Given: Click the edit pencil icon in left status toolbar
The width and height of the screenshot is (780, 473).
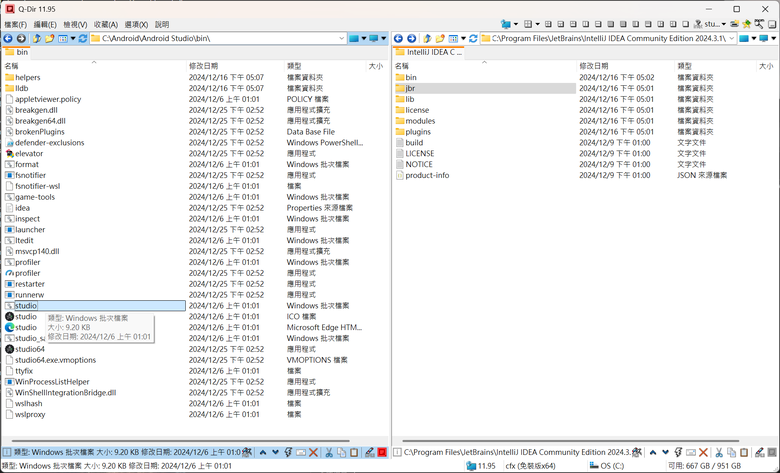Looking at the screenshot, I should (x=370, y=452).
